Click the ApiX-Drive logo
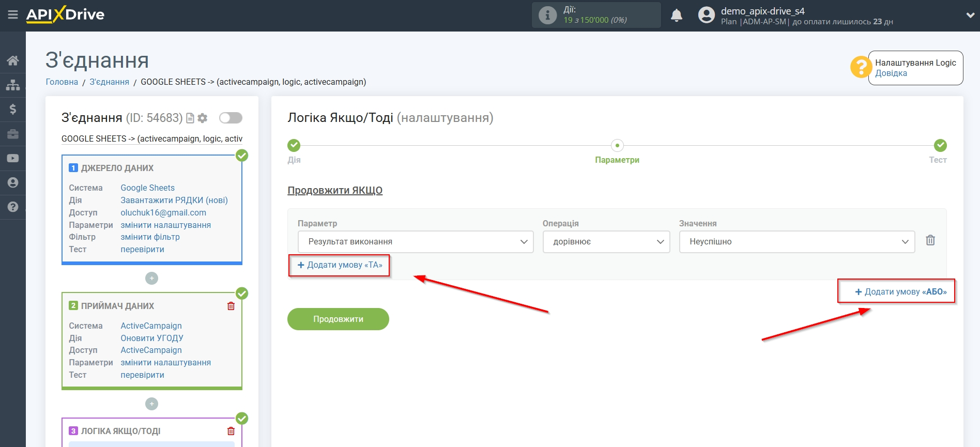Screen dimensions: 980x447 pyautogui.click(x=65, y=14)
